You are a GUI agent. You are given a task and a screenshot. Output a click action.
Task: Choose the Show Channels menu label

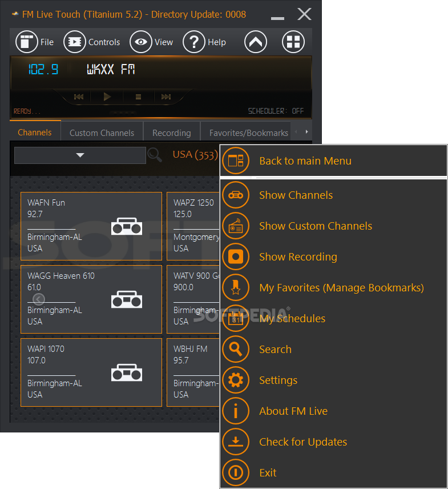(296, 195)
